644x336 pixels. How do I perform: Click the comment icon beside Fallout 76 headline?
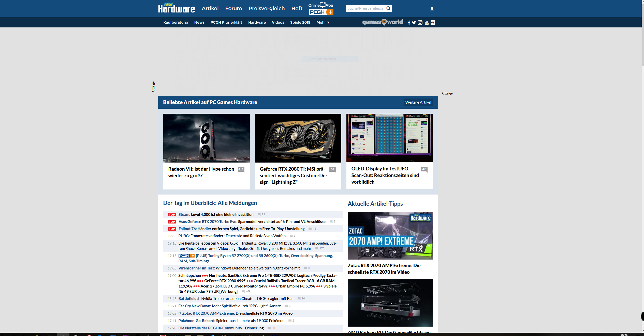tap(310, 229)
